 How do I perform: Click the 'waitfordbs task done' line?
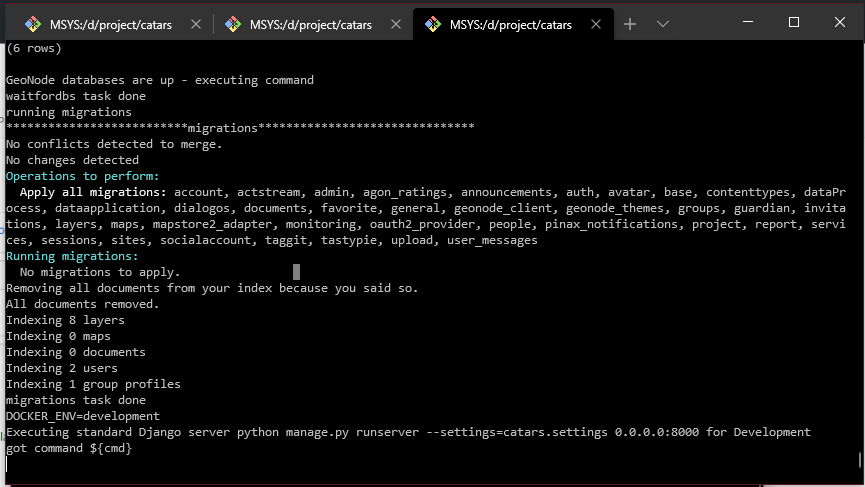[x=76, y=97]
